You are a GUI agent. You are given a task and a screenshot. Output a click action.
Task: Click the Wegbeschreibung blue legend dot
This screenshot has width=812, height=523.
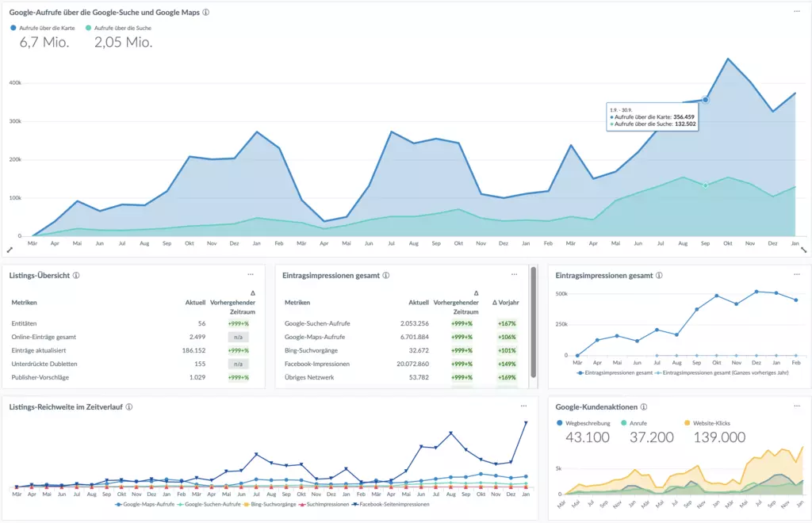[x=561, y=423]
